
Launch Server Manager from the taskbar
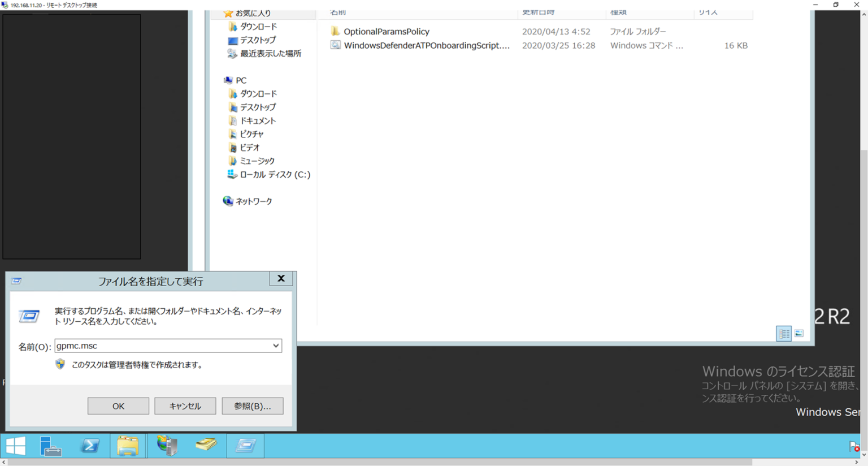coord(51,446)
